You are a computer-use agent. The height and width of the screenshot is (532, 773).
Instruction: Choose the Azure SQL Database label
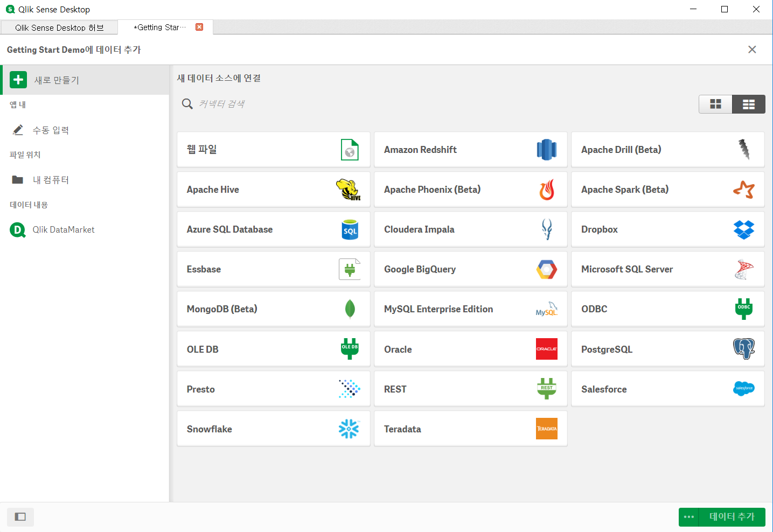click(x=229, y=229)
